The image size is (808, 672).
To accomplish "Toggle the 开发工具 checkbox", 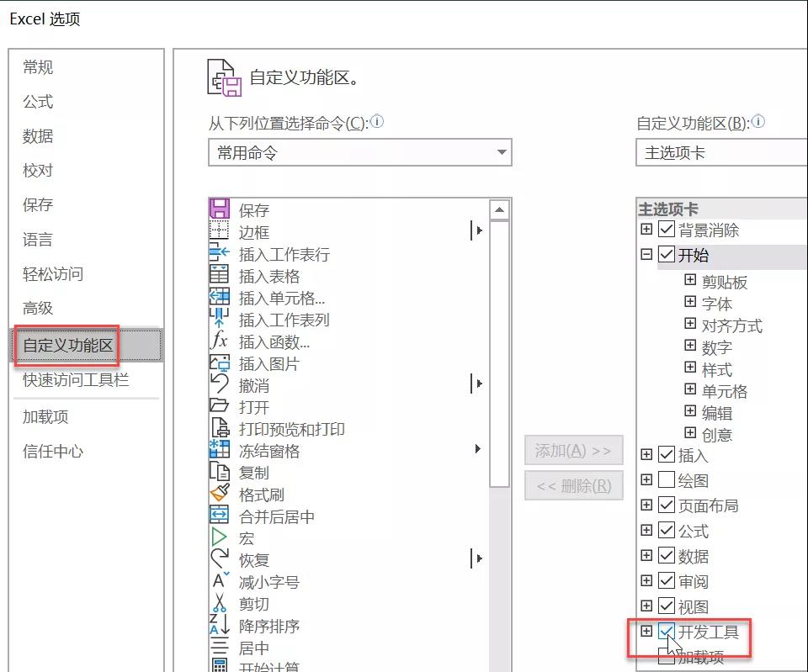I will pyautogui.click(x=667, y=630).
